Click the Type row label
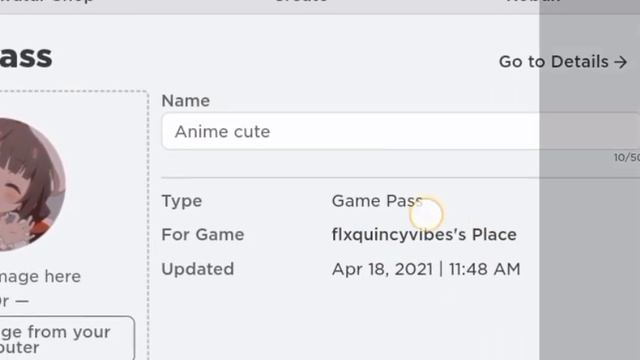The image size is (640, 360). point(182,201)
